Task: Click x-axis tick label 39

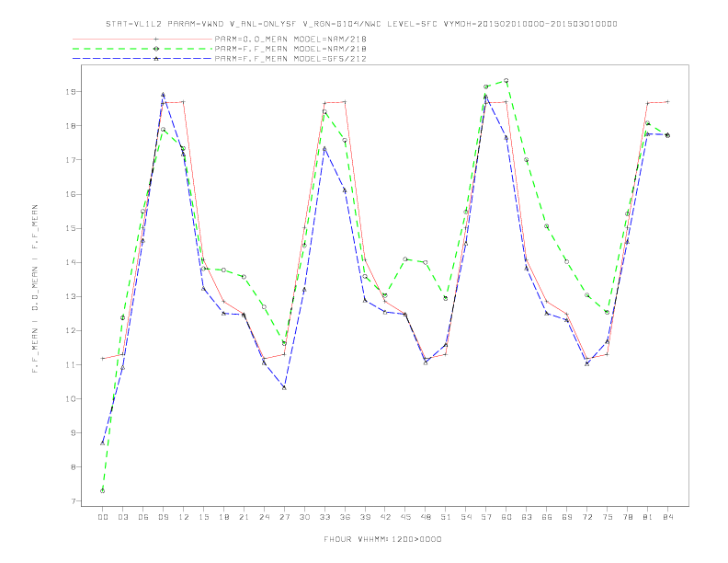Action: 365,517
